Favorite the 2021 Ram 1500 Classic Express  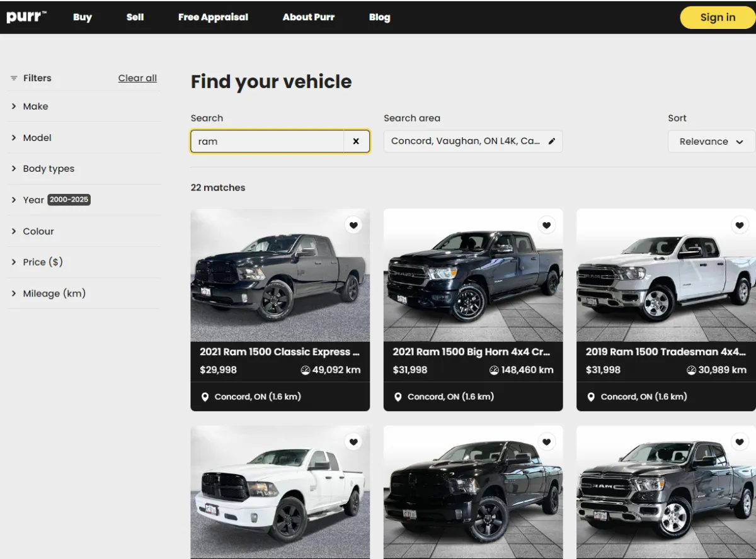tap(353, 225)
